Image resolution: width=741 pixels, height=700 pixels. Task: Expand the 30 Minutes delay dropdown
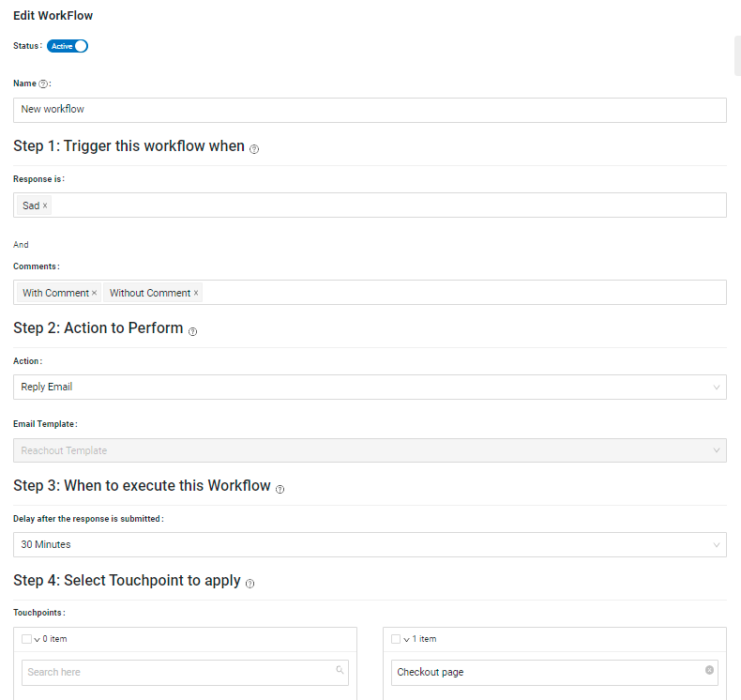(x=370, y=544)
